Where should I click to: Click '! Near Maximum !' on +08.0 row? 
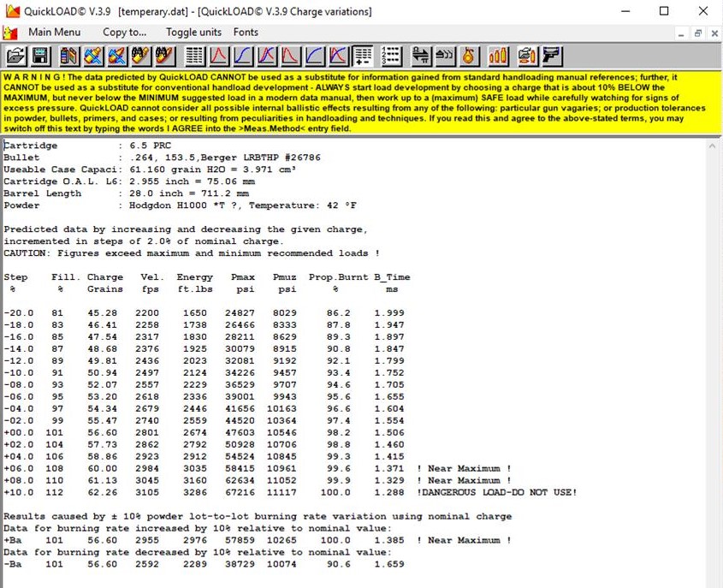pyautogui.click(x=464, y=481)
